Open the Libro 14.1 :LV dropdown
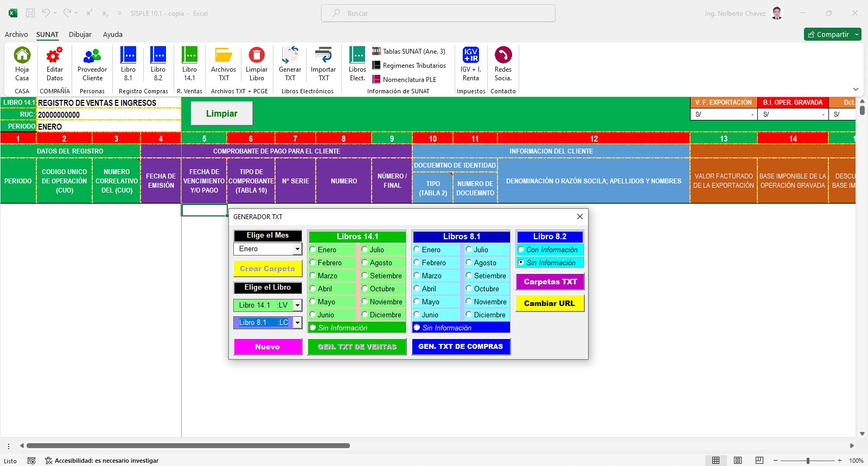Viewport: 868px width, 466px height. pyautogui.click(x=297, y=305)
